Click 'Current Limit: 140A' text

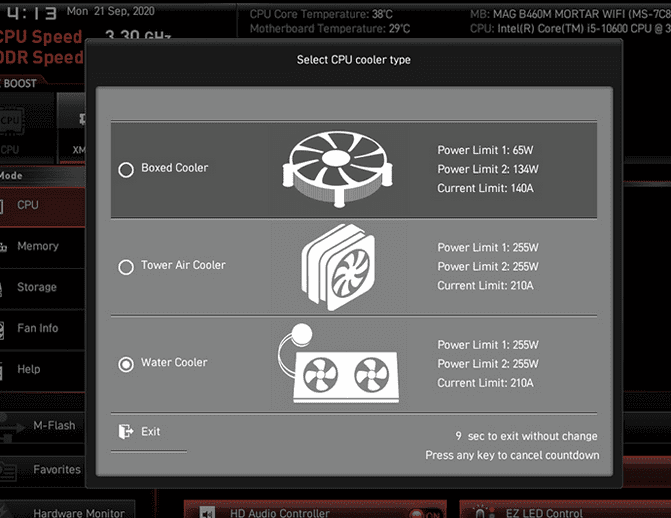[x=485, y=188]
